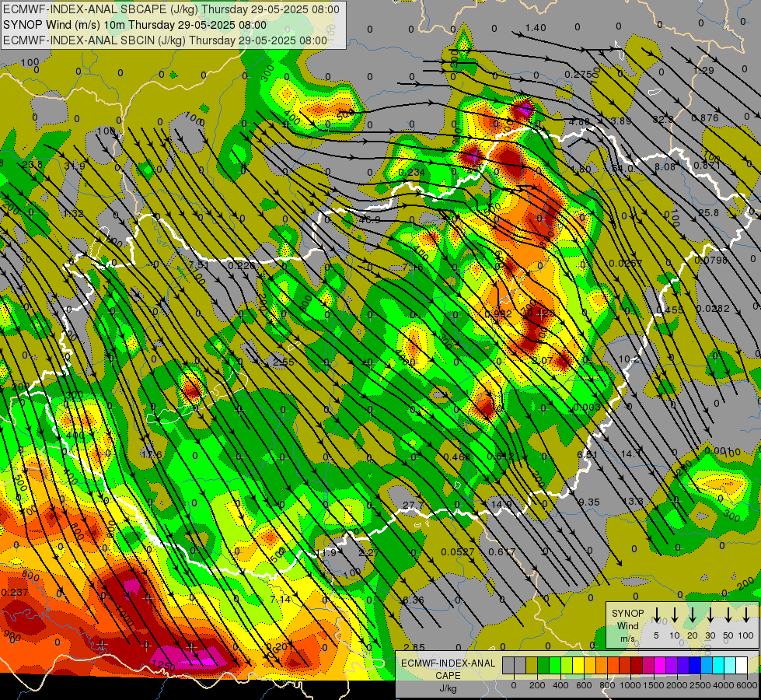Click the map value 2.27
The width and height of the screenshot is (761, 700).
pos(369,553)
